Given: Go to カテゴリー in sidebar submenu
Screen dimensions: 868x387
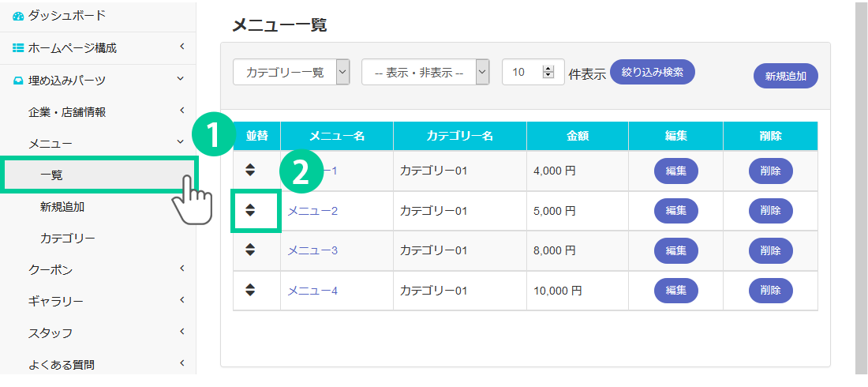Looking at the screenshot, I should pyautogui.click(x=68, y=238).
